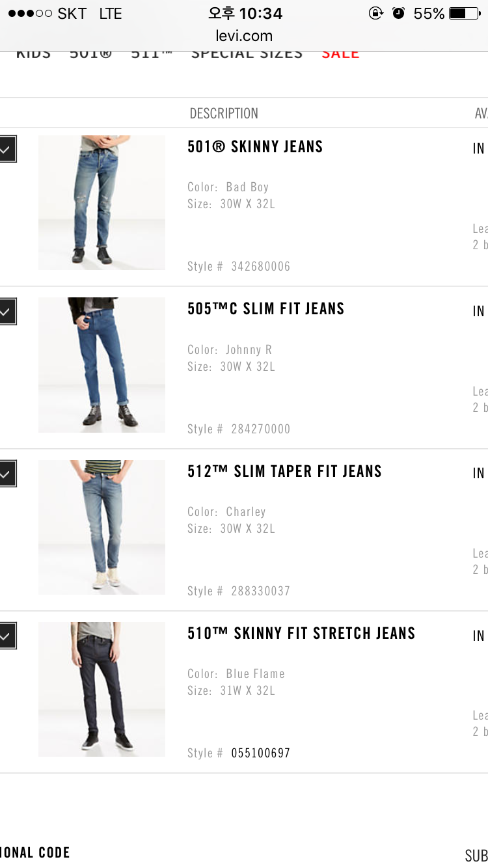Screen dimensions: 488x868
Task: Toggle checkbox for 510 Skinny Fit Stretch
Action: tap(7, 636)
